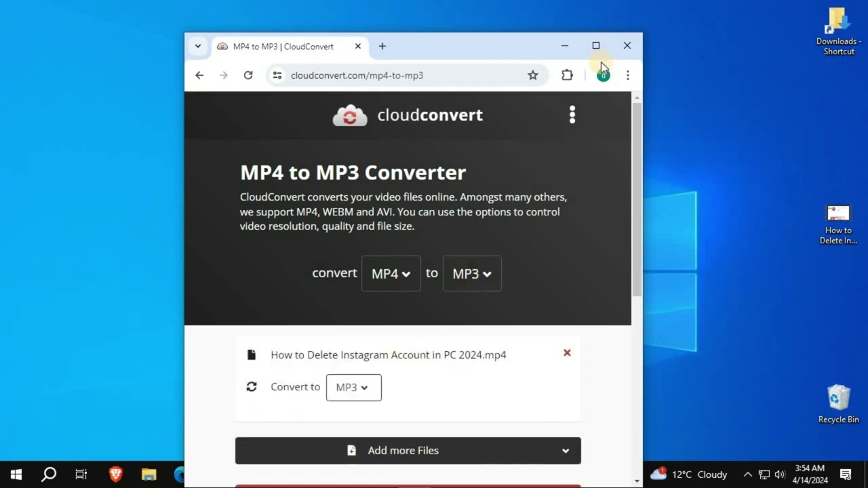Screen dimensions: 868x488
Task: Select the Downloads - Shortcut desktop icon
Action: pyautogui.click(x=839, y=31)
